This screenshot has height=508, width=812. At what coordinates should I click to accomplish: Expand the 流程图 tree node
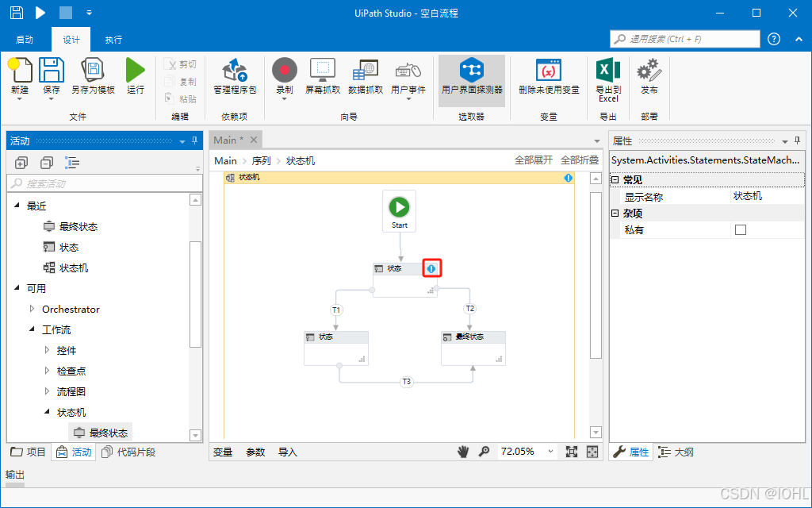(x=47, y=391)
